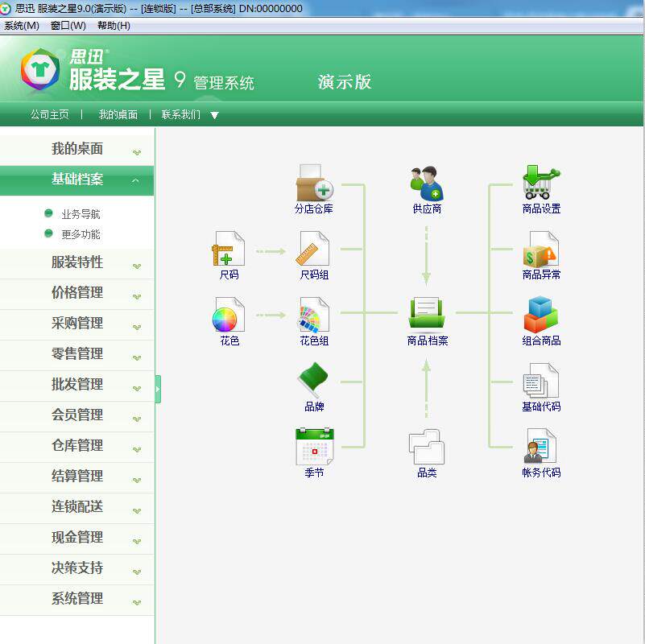Click the 服装之星 T-shirt logo
The height and width of the screenshot is (644, 645).
click(40, 70)
